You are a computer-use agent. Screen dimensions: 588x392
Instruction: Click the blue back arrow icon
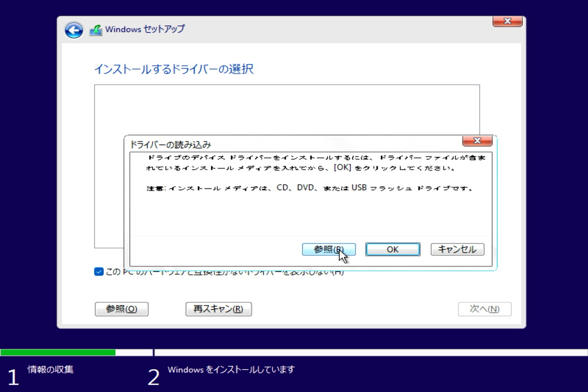[x=73, y=30]
